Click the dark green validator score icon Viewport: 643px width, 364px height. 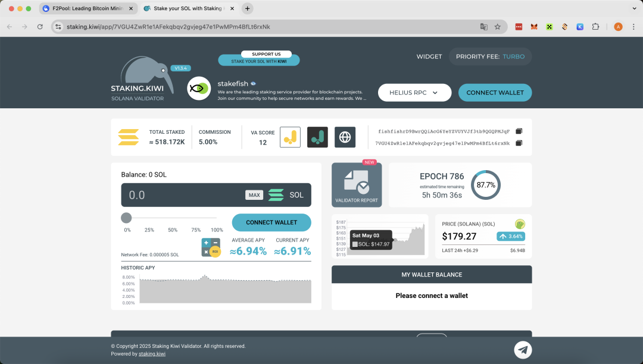(317, 137)
